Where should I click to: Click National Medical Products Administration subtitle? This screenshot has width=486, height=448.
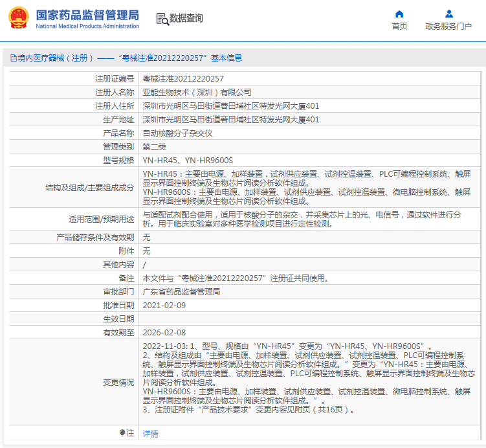[88, 27]
